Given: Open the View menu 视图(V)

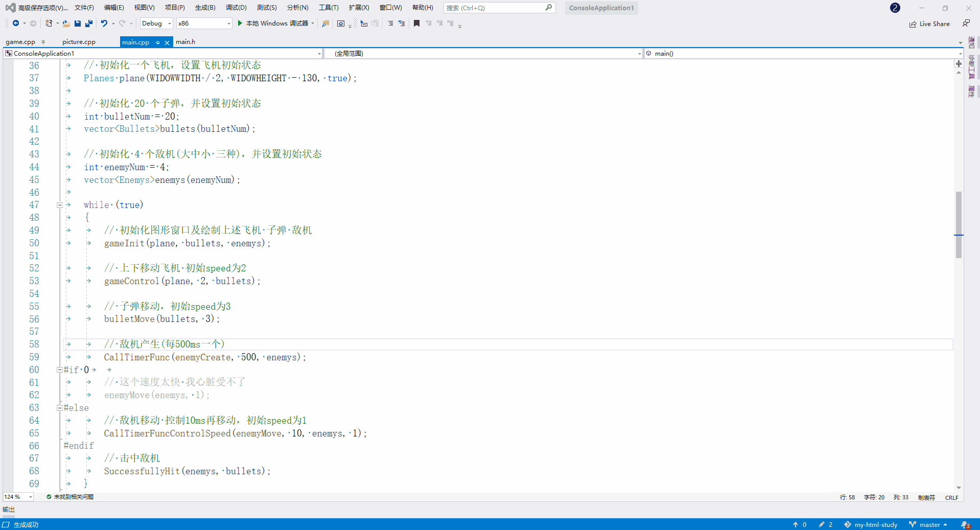Looking at the screenshot, I should [145, 8].
